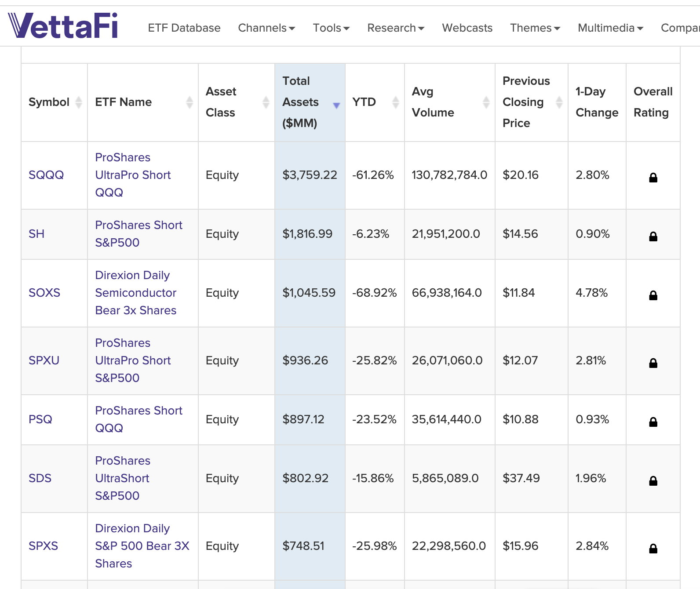
Task: Click the lock icon in SOXS row
Action: pyautogui.click(x=653, y=295)
